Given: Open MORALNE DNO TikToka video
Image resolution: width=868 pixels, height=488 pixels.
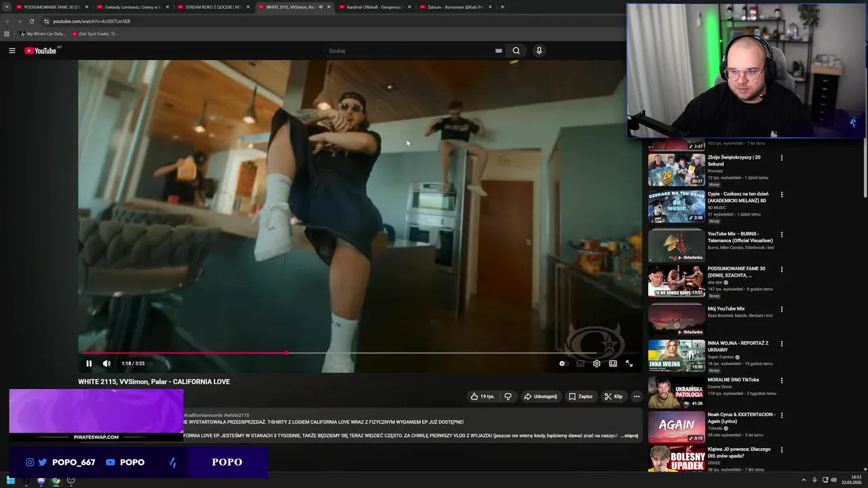Looking at the screenshot, I should (x=676, y=392).
